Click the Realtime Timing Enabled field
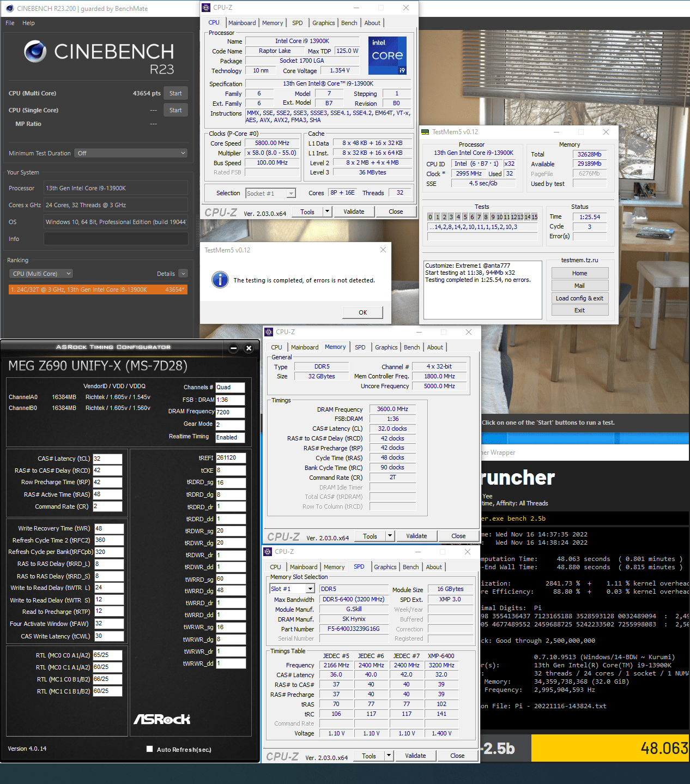690x784 pixels. point(230,437)
